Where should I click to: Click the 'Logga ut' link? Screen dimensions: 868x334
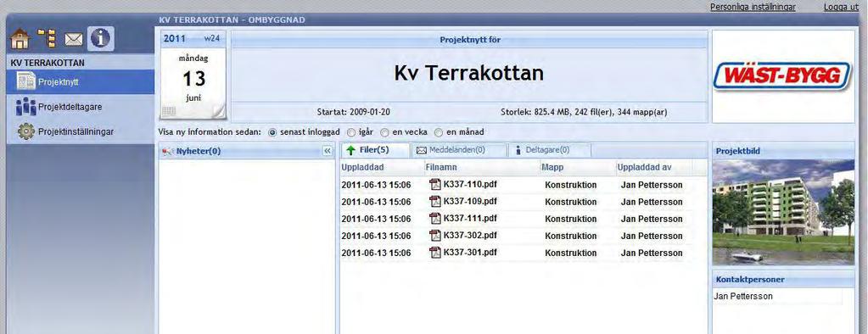click(841, 7)
